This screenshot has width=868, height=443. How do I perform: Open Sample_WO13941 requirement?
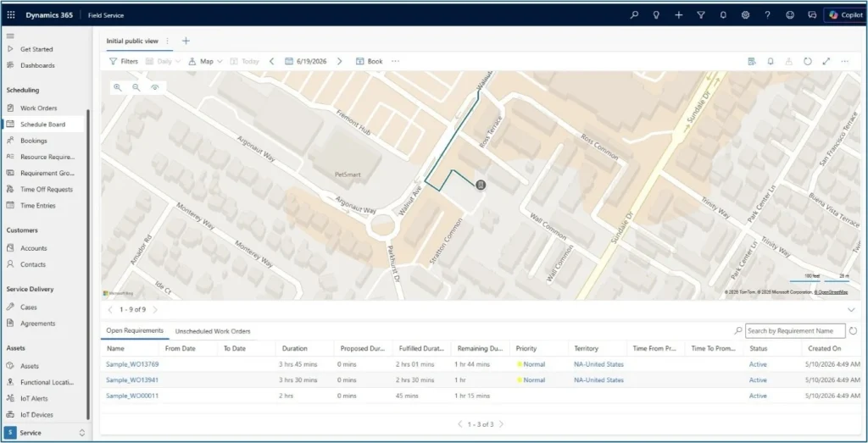click(131, 380)
